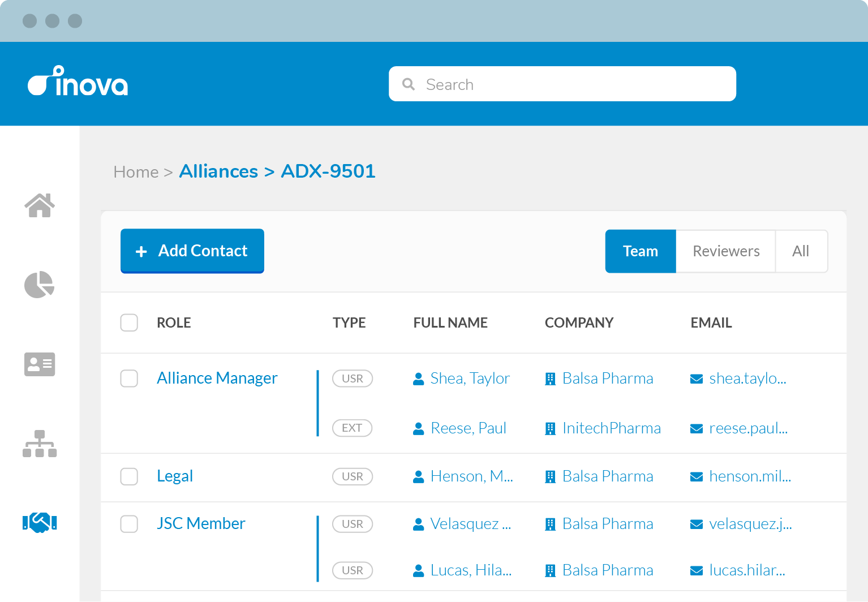The height and width of the screenshot is (602, 868).
Task: Click email shea.taylo...
Action: tap(748, 379)
